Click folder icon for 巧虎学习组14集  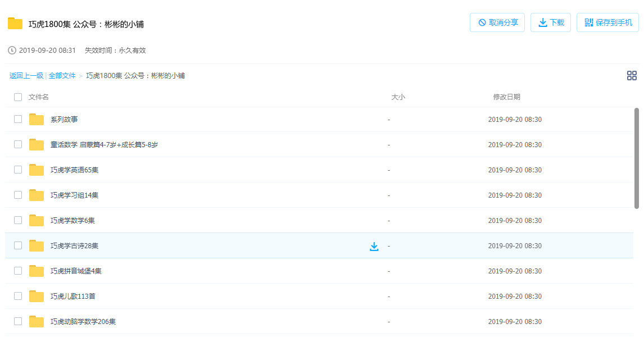pos(37,195)
